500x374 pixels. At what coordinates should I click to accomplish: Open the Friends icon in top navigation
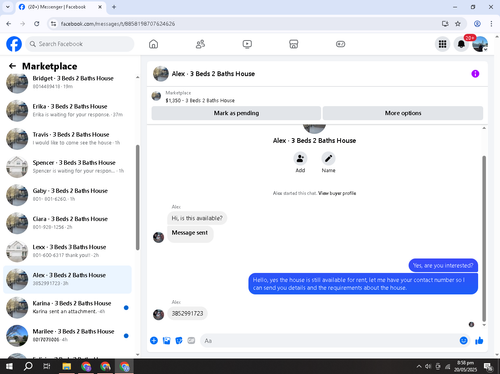200,44
